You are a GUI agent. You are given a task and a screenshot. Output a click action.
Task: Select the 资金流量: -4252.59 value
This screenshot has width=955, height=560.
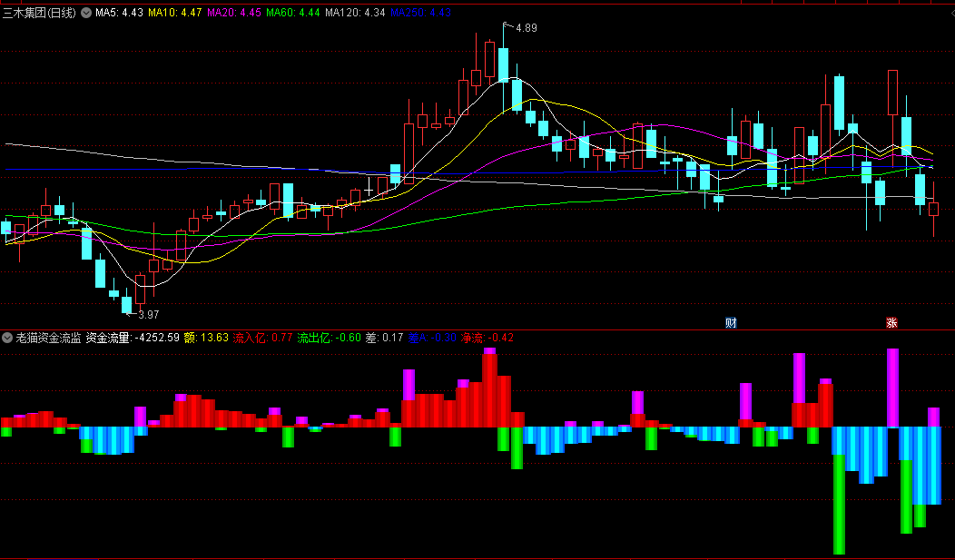133,338
